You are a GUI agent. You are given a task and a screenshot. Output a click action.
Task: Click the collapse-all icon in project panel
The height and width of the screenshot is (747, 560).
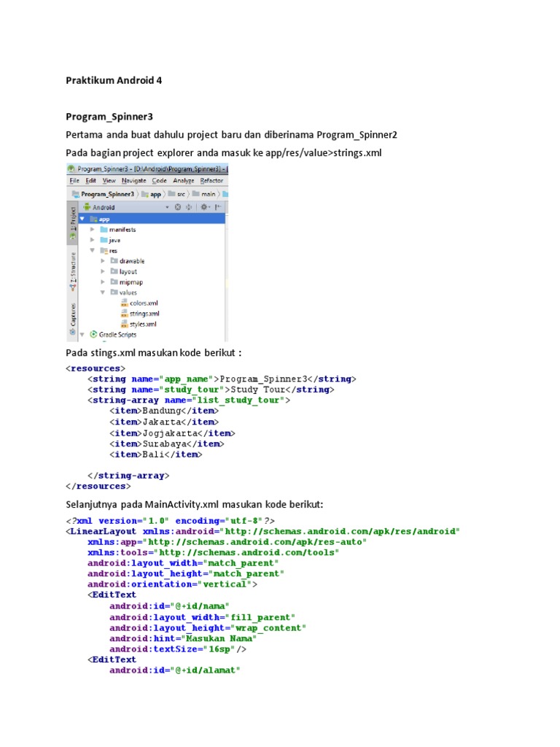click(x=189, y=207)
